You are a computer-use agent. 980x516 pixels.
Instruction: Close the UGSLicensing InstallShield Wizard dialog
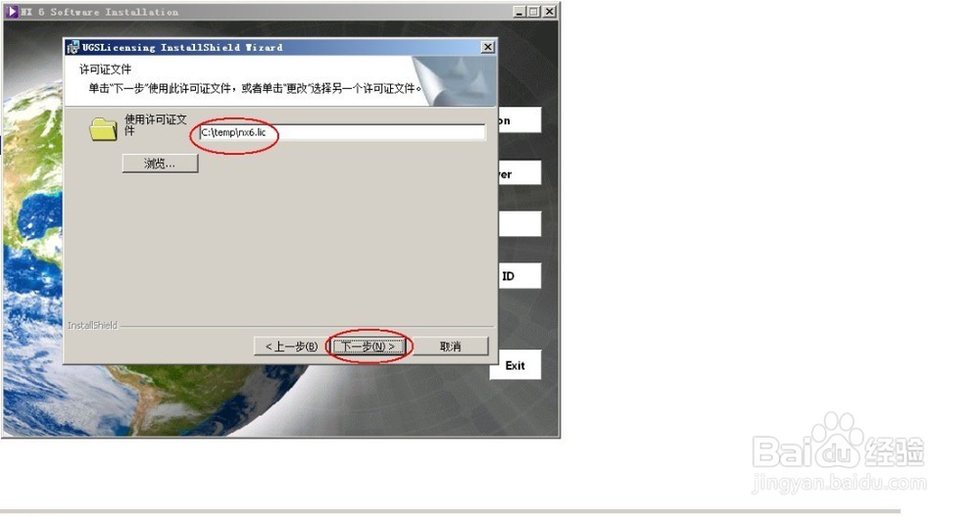tap(487, 47)
